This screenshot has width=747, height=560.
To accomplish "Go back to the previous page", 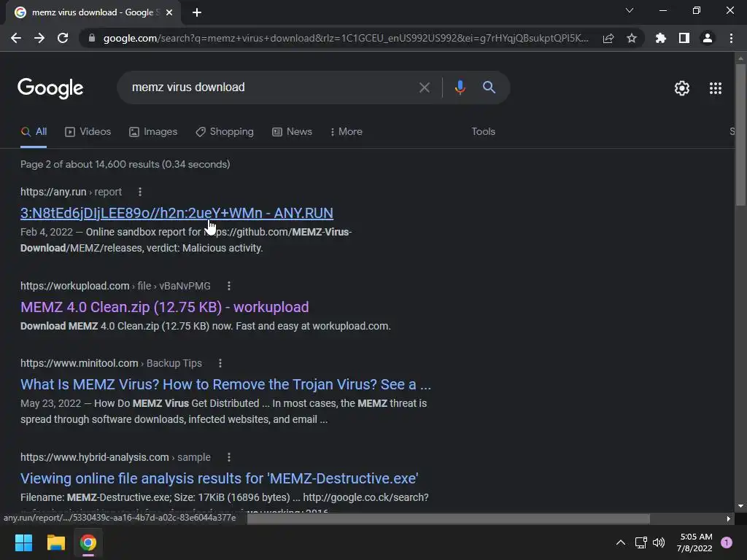I will coord(16,38).
